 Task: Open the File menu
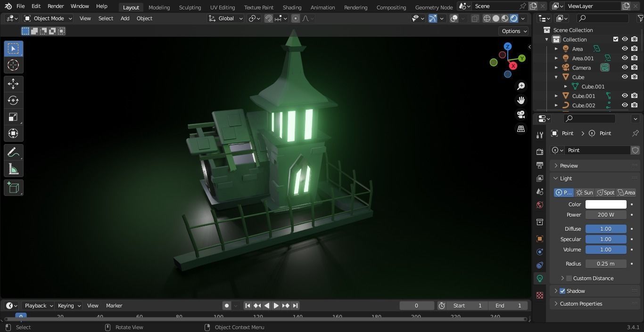[20, 6]
